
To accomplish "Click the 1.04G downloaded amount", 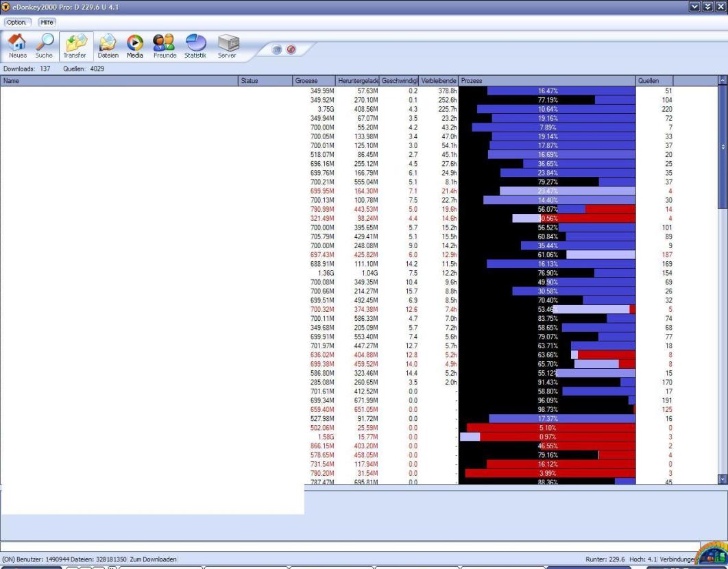I will [369, 273].
